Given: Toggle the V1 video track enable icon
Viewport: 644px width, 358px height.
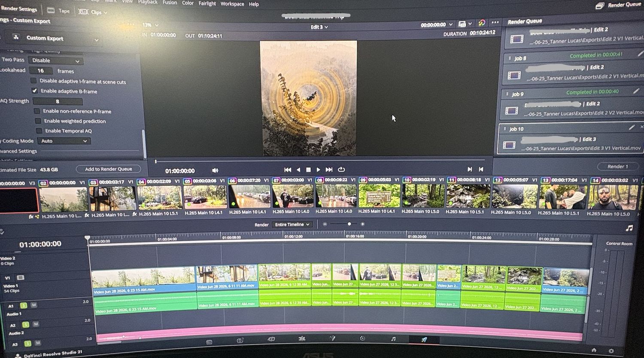Looking at the screenshot, I should [20, 277].
